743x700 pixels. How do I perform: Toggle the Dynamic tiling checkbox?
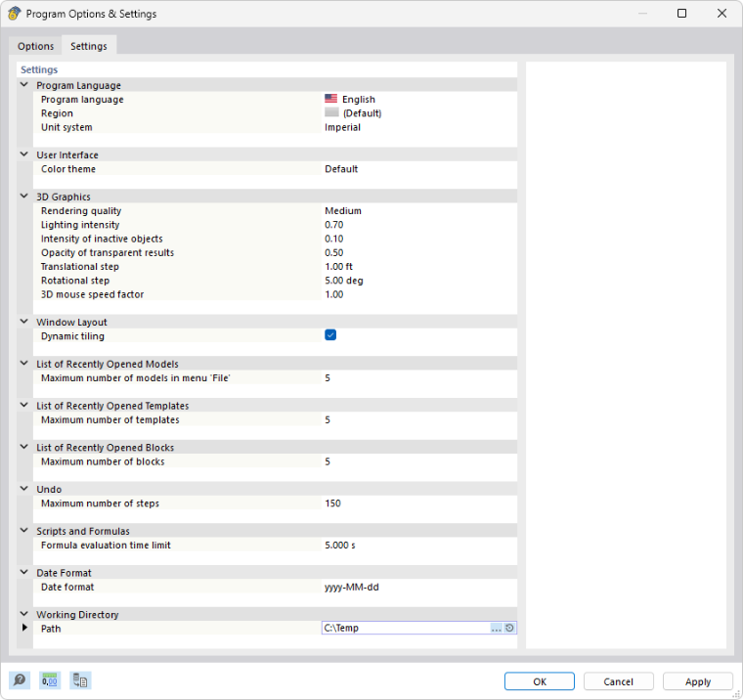click(330, 335)
